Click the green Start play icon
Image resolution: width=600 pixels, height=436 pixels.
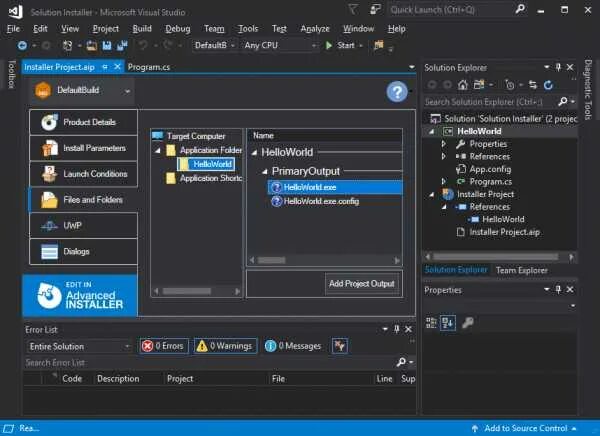coord(328,46)
